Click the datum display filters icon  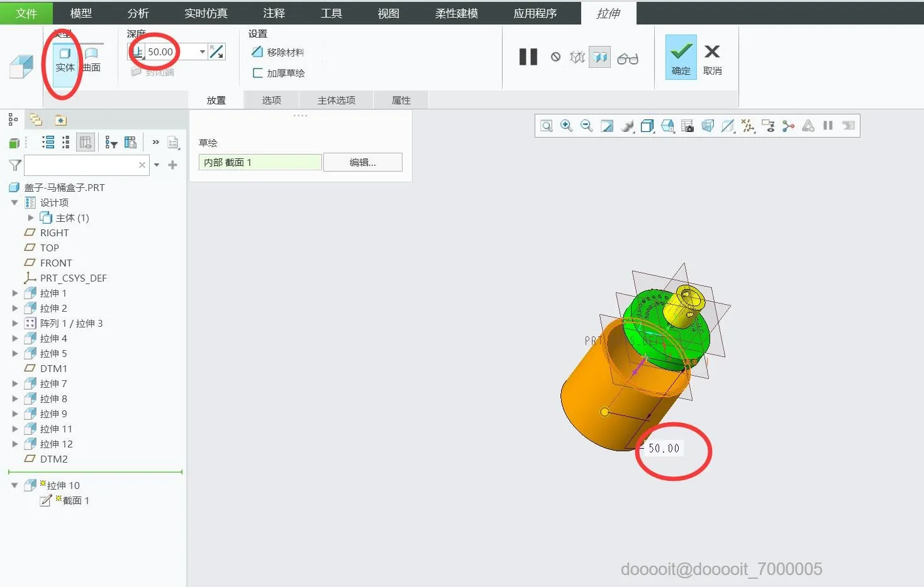tap(749, 126)
